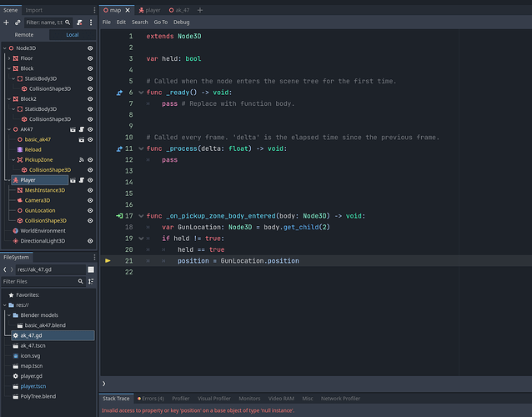
Task: Show PickupZone signal connections icon
Action: (82, 160)
